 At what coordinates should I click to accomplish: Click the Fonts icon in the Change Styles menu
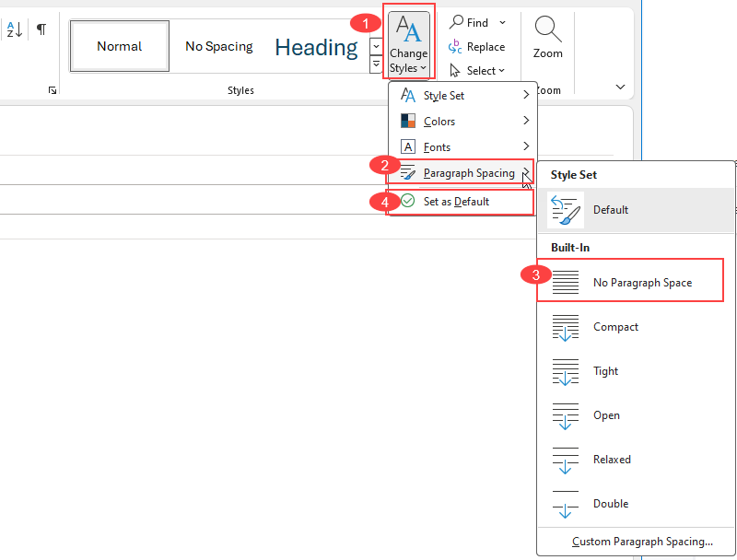pyautogui.click(x=406, y=146)
